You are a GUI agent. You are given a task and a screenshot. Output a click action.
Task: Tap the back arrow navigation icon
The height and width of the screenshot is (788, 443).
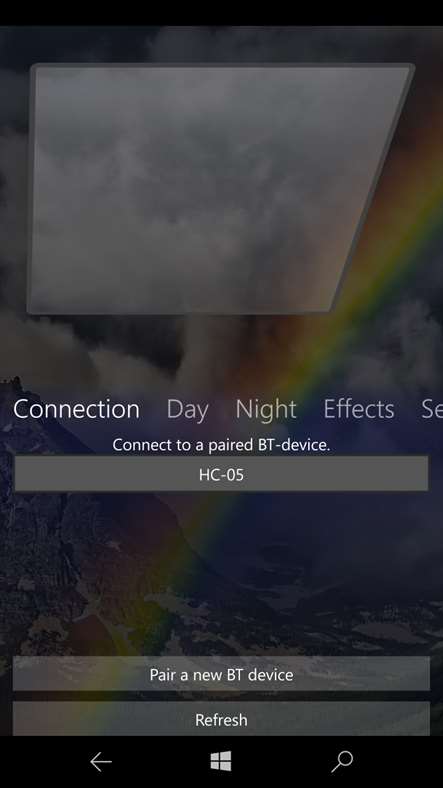(101, 762)
